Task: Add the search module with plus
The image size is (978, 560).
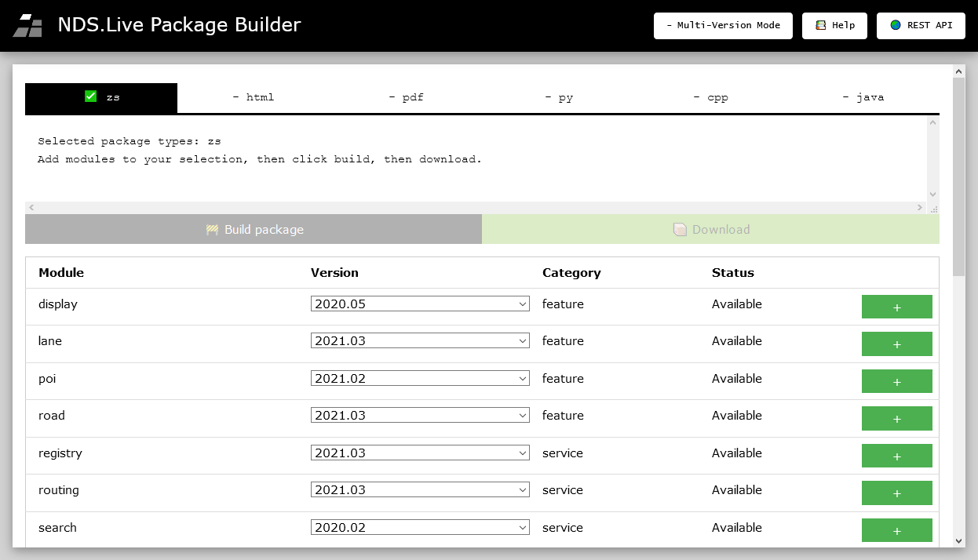Action: coord(897,530)
